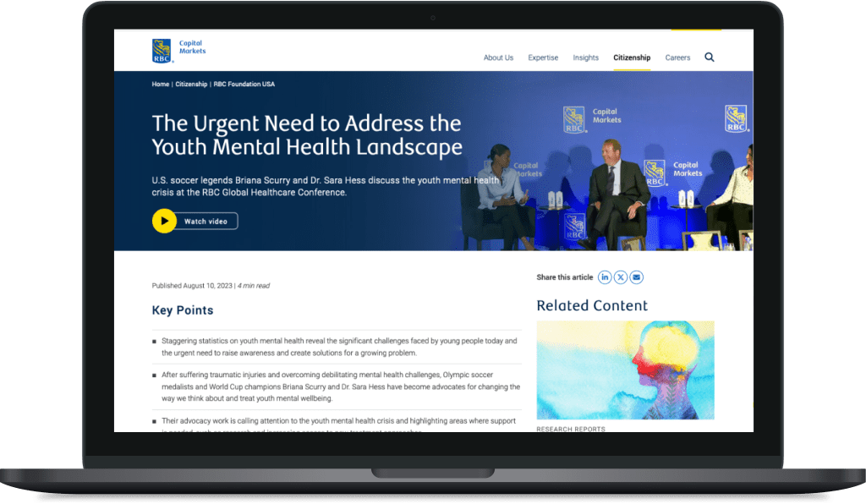Click the Related Content heading

coord(592,306)
